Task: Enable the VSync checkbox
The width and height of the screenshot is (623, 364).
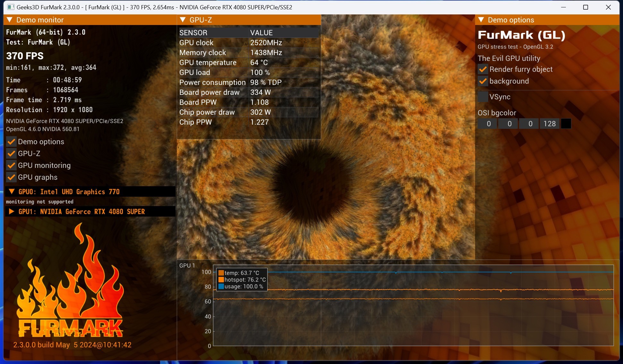Action: (x=483, y=97)
